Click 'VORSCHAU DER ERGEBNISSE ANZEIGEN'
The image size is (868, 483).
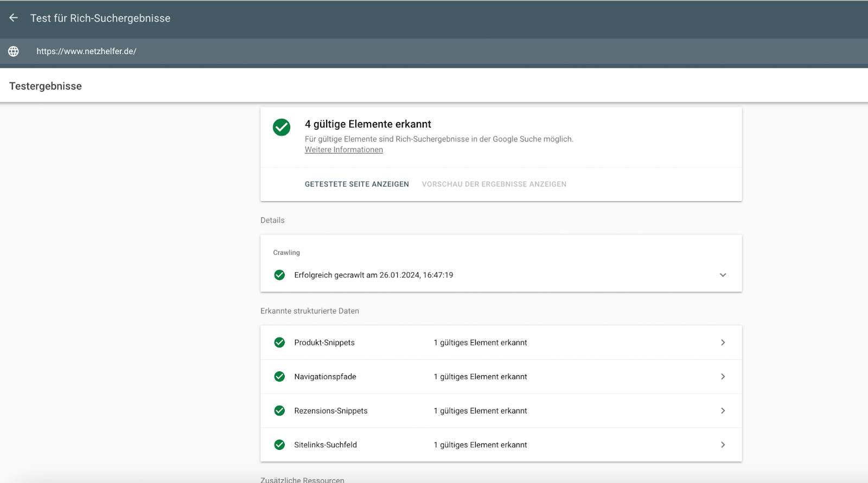click(494, 184)
